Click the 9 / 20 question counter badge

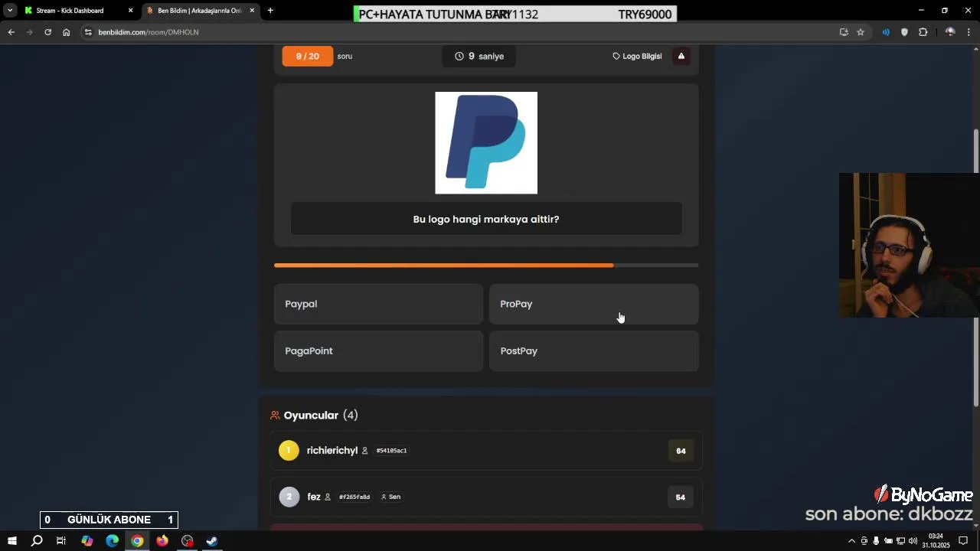coord(308,56)
